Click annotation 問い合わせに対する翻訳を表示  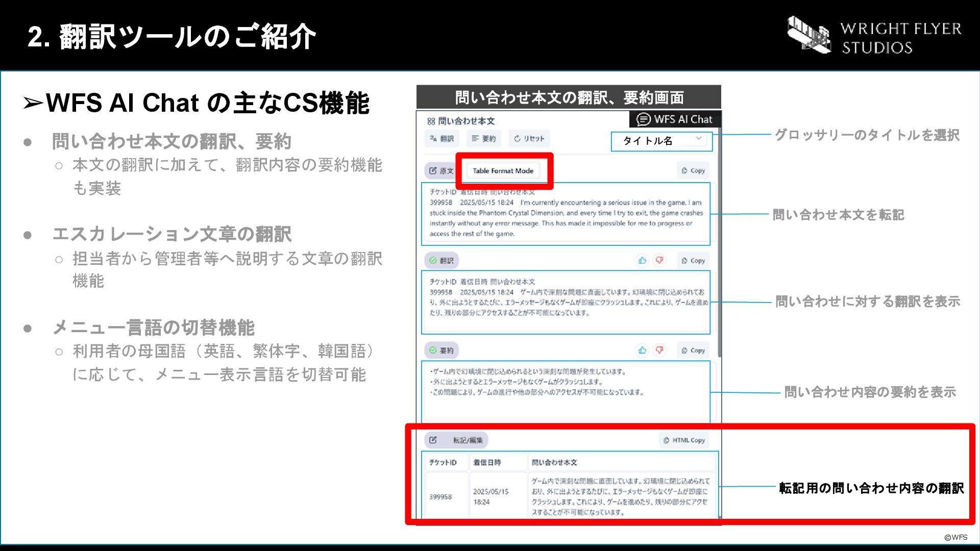coord(868,302)
